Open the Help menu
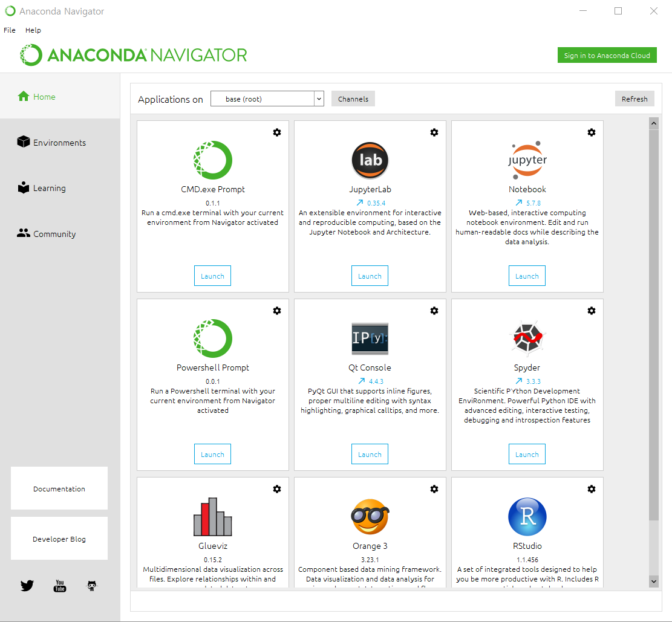The image size is (672, 622). [33, 30]
